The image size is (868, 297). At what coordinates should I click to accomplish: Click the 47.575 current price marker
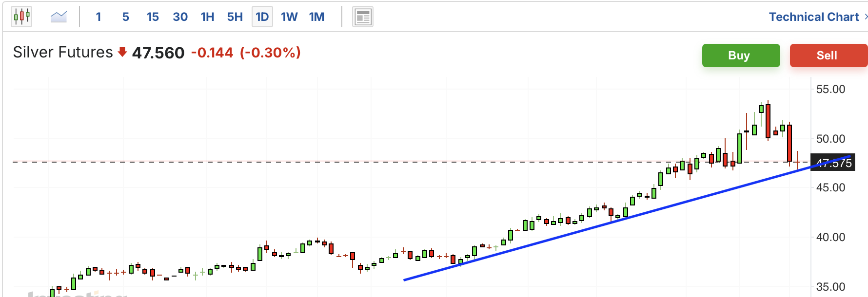(832, 163)
